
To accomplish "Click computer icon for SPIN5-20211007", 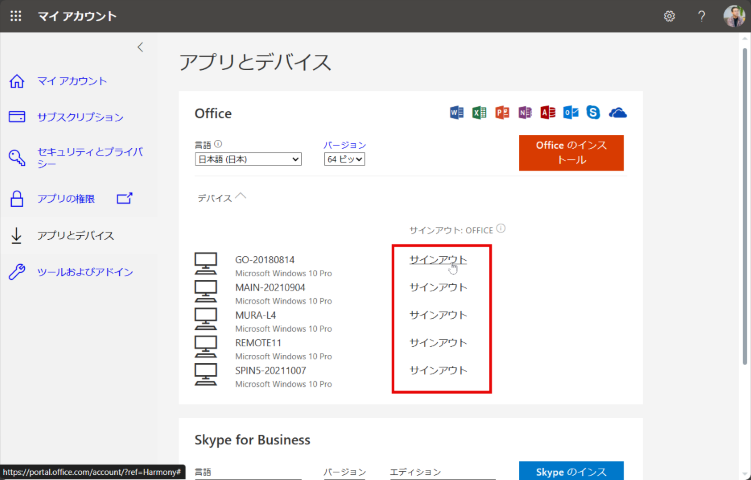I will (206, 375).
